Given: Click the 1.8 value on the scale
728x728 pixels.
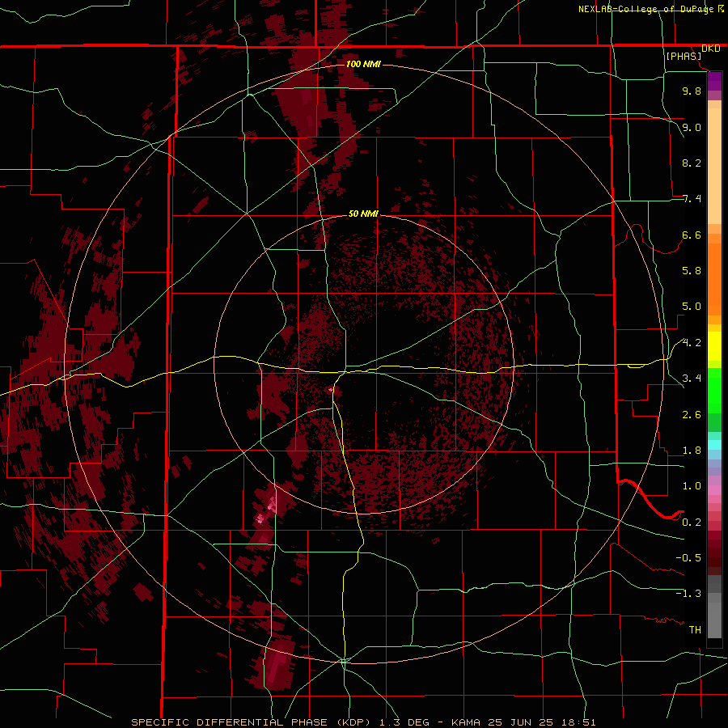Looking at the screenshot, I should click(692, 451).
